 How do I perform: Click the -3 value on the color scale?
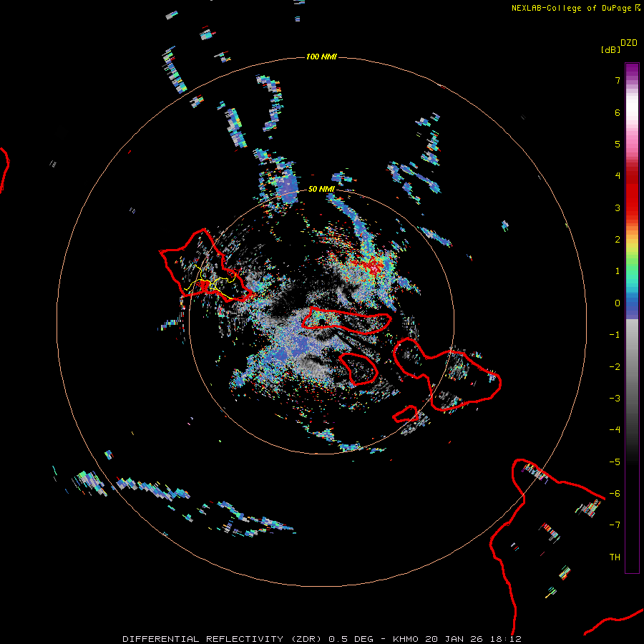615,399
